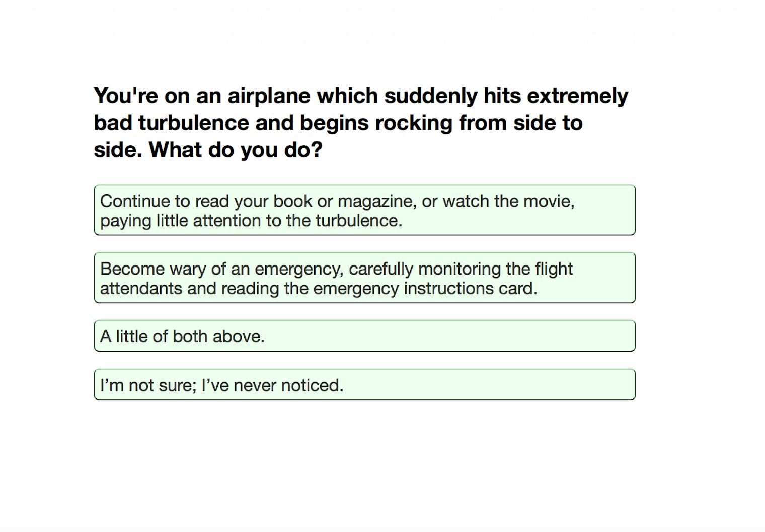Answer that you pay little attention to turbulence
Screen dimensions: 765x532
[x=364, y=211]
